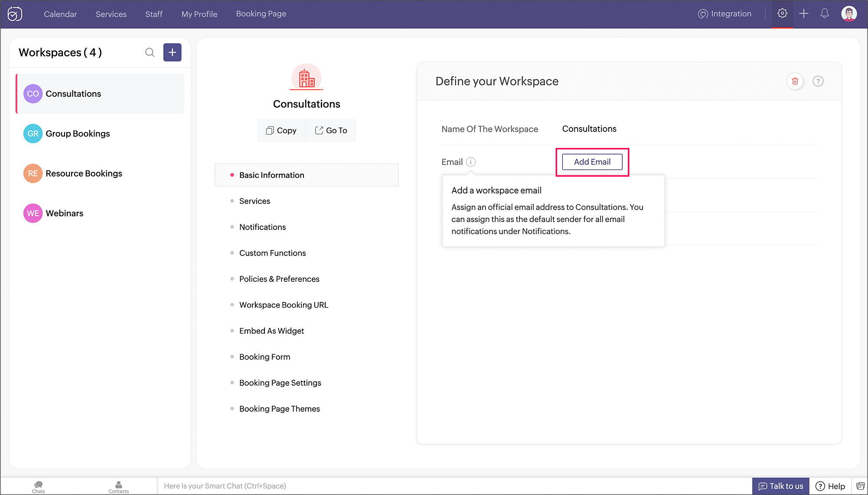Open Embed As Widget
This screenshot has height=495, width=868.
click(271, 331)
